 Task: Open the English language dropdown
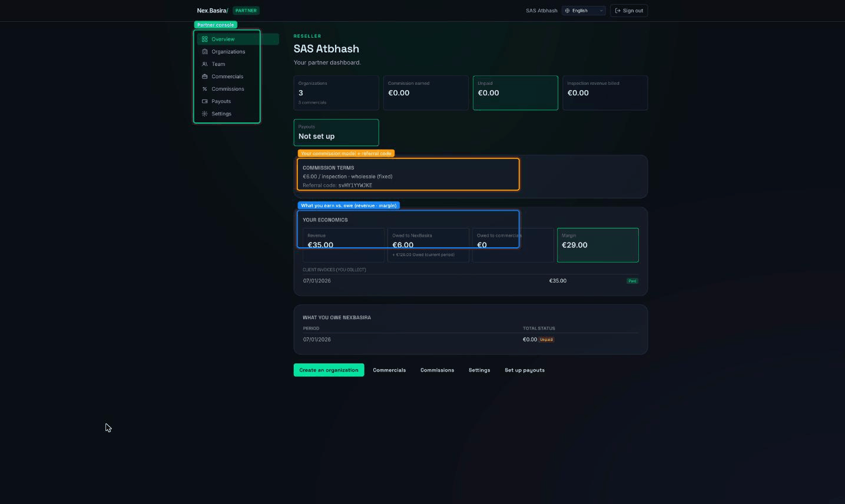[584, 11]
